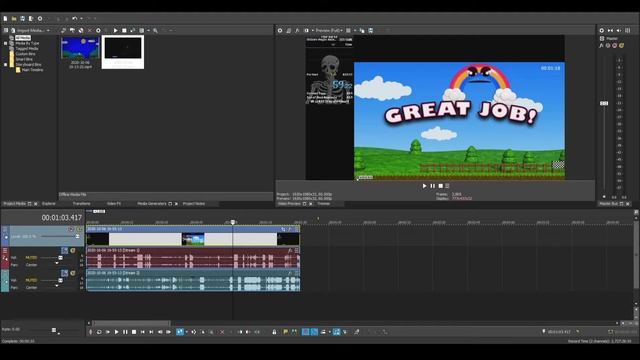Switch to the Project Media tab
This screenshot has width=640, height=360.
click(x=15, y=203)
